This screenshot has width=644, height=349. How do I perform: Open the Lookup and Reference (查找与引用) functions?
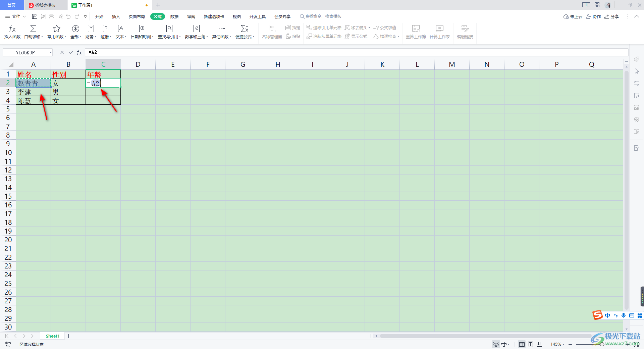pos(169,32)
